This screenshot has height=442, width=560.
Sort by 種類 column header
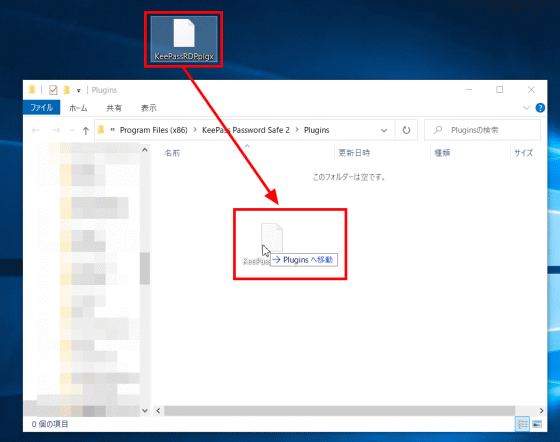442,153
